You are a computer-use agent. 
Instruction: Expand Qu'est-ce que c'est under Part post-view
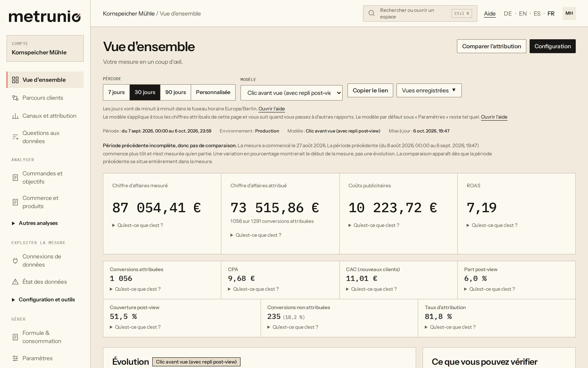489,289
